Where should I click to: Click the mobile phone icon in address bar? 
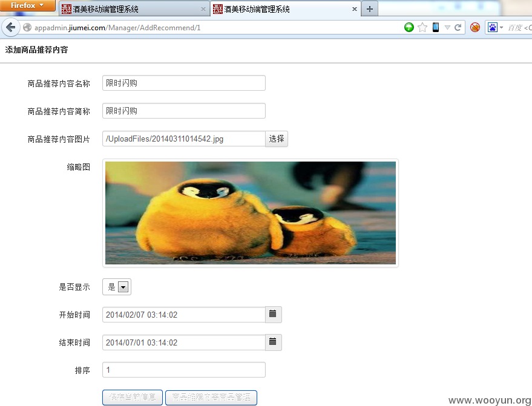coord(436,27)
